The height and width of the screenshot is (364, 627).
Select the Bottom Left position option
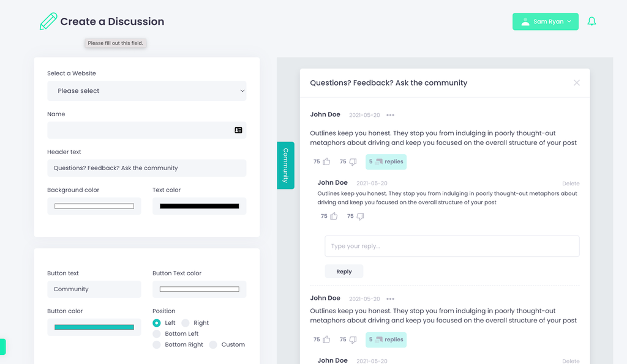click(x=157, y=334)
